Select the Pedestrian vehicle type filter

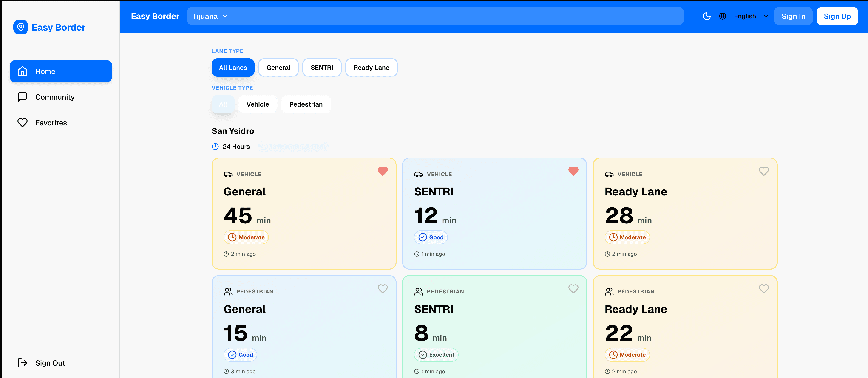point(306,104)
